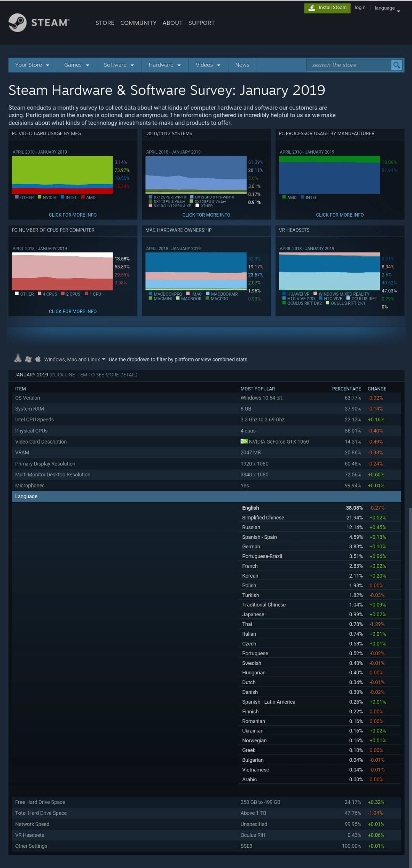Click the Linux penguin platform icon
The width and height of the screenshot is (412, 868).
coord(18,358)
